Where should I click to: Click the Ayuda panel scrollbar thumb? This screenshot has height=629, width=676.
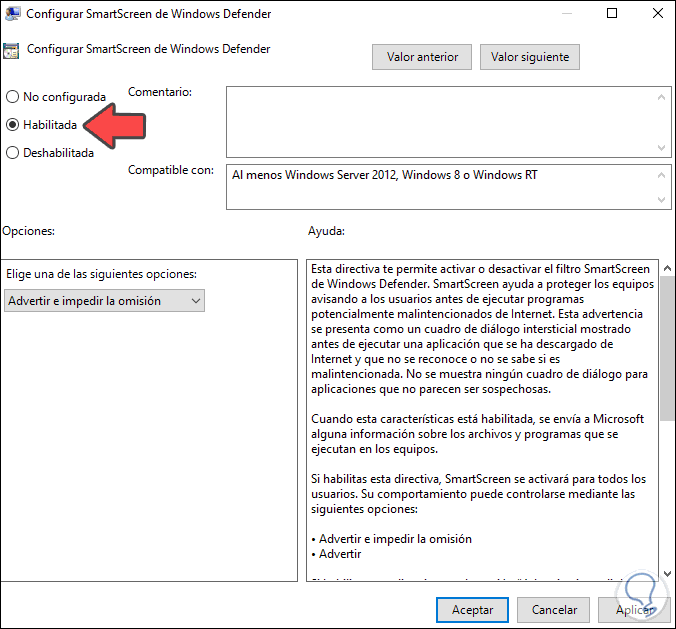[667, 348]
